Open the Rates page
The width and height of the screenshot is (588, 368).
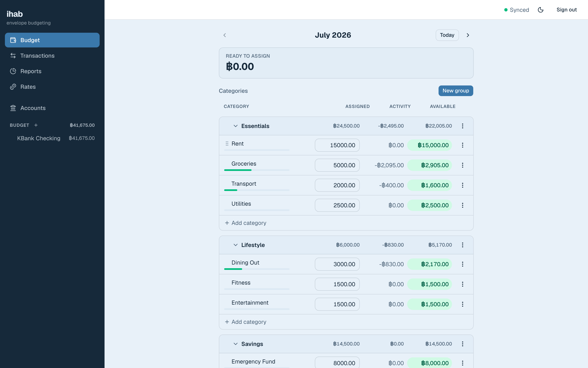click(52, 87)
